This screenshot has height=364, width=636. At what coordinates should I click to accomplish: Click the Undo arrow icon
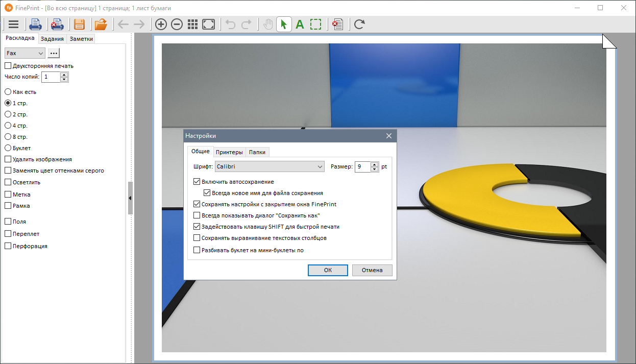click(x=230, y=24)
